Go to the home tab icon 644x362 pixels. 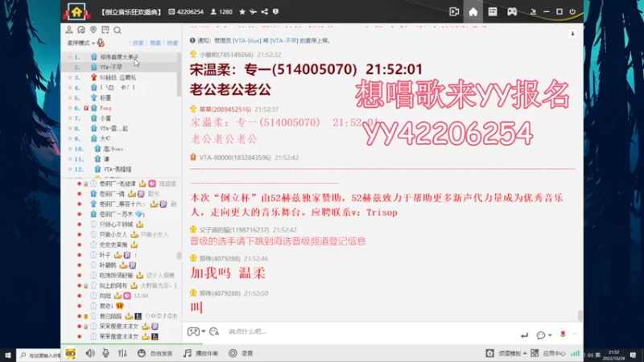pos(473,12)
